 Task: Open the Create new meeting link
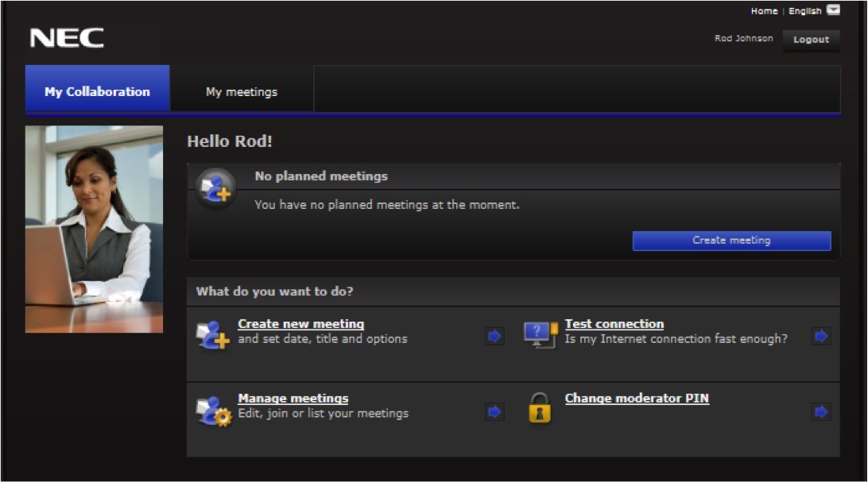300,324
